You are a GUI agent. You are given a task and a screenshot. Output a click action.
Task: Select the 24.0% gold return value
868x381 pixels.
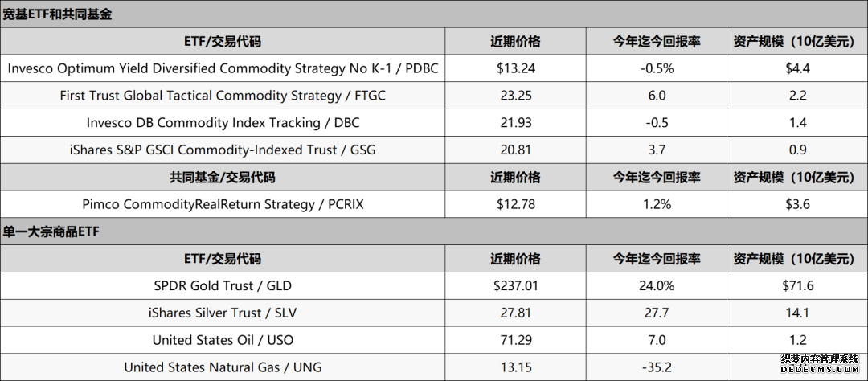(657, 286)
